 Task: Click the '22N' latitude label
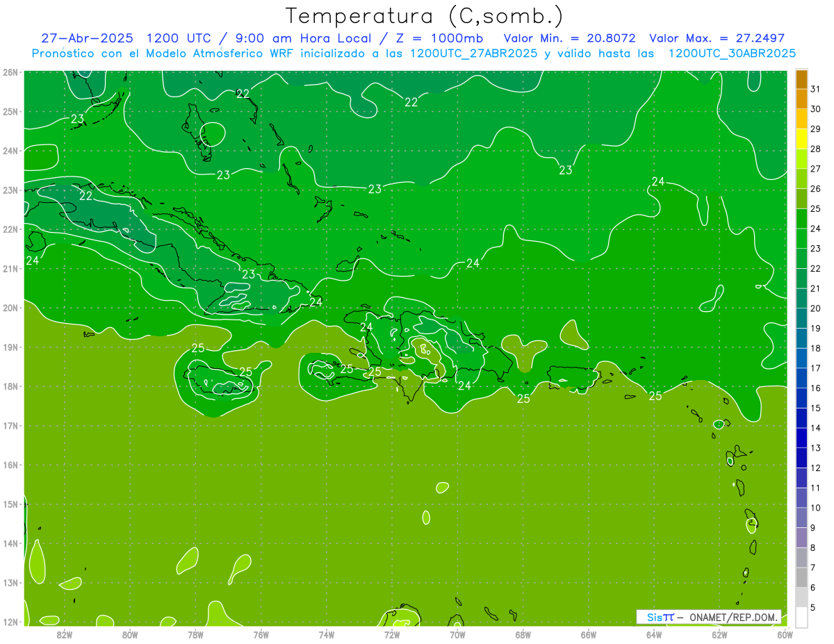10,229
